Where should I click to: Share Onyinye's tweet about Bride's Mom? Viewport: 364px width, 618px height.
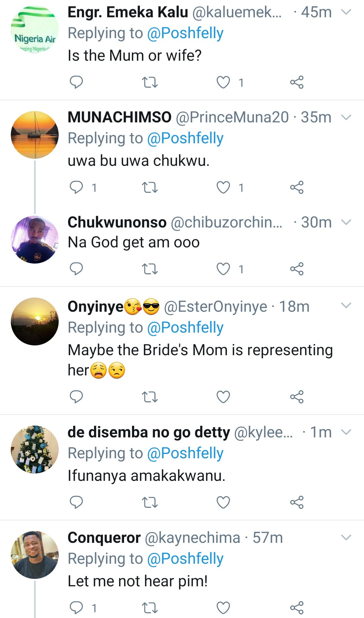[297, 397]
